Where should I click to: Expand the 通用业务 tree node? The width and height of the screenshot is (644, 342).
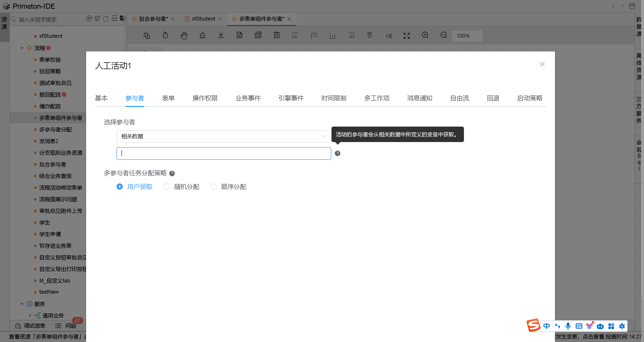pos(30,316)
